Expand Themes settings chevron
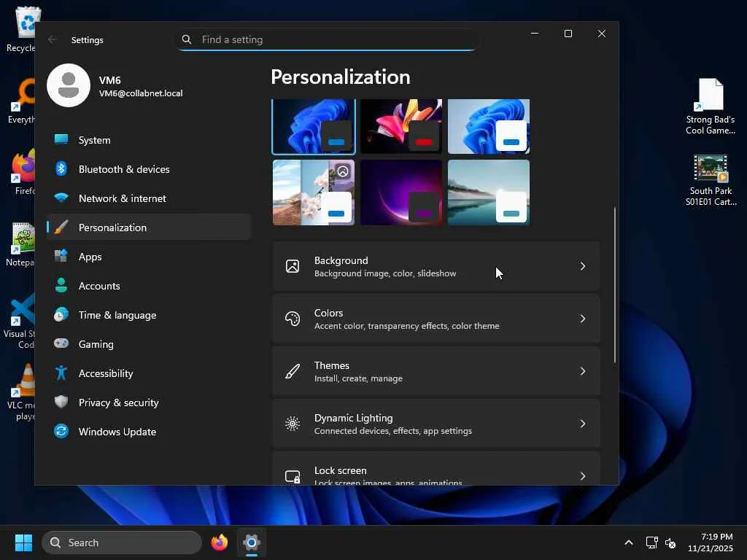Viewport: 747px width, 560px height. (582, 371)
